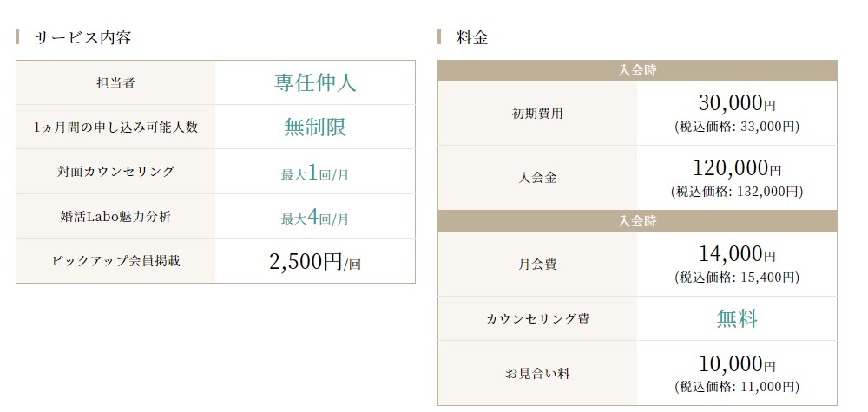Click the 14,000円 monthly fee amount
This screenshot has height=412, width=868.
(x=737, y=254)
